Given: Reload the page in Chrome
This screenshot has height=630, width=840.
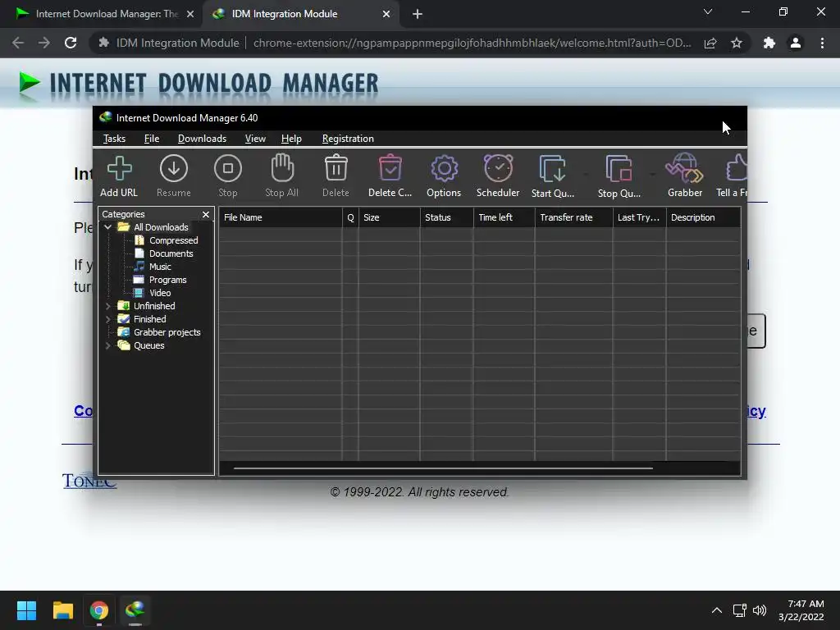Looking at the screenshot, I should (x=71, y=43).
